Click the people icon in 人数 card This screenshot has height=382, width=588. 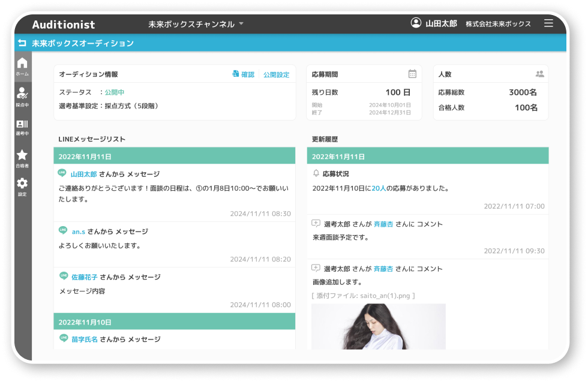(x=539, y=74)
